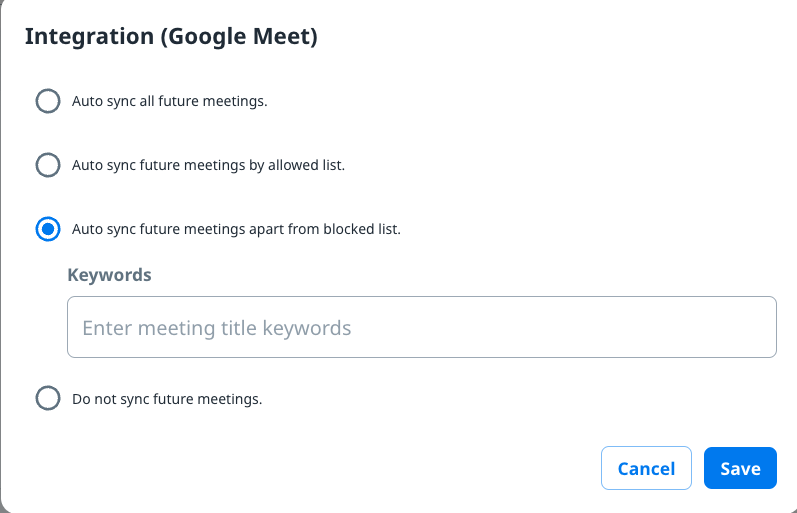This screenshot has height=513, width=797.
Task: Restrict syncing to allowed-list meetings only
Action: click(48, 165)
